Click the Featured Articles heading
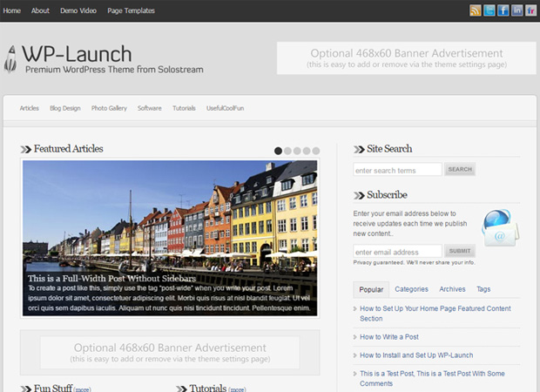The height and width of the screenshot is (392, 540). pos(69,149)
